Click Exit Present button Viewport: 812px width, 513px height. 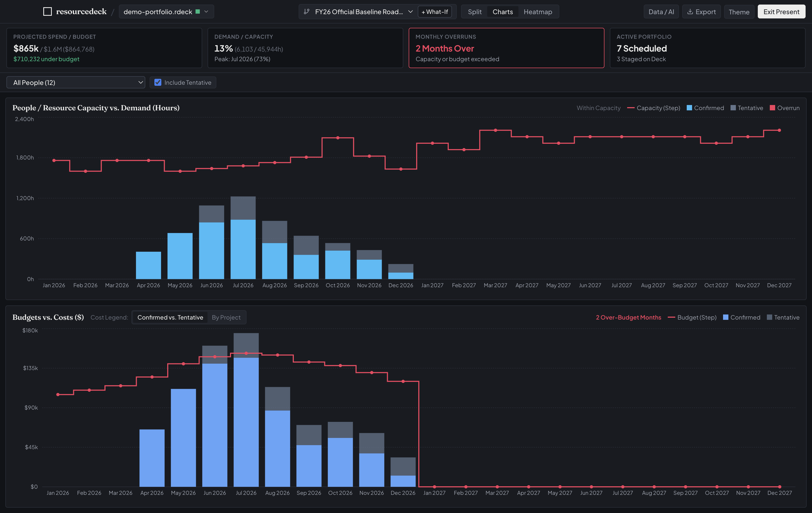click(781, 11)
